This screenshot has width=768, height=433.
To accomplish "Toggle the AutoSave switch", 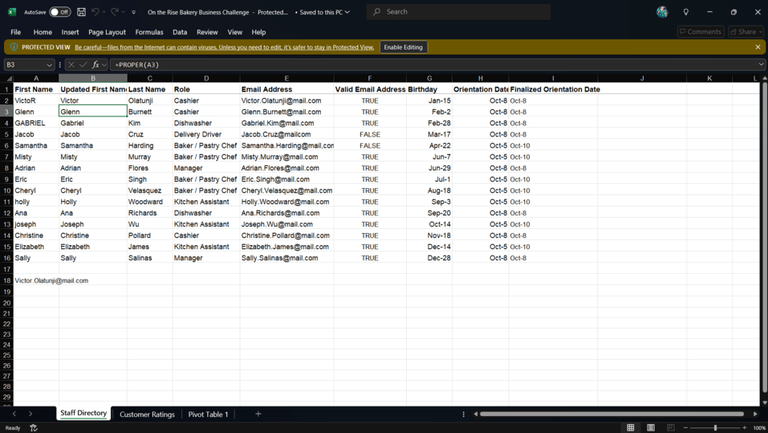I will point(60,12).
